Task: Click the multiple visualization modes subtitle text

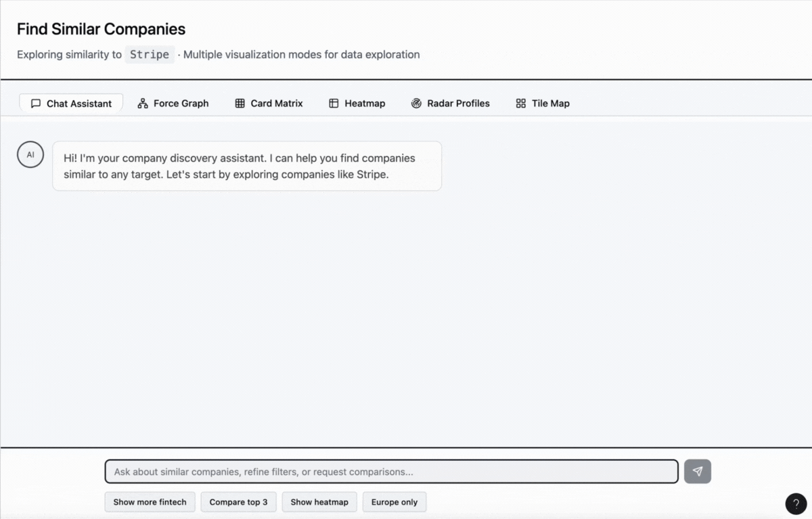Action: click(x=302, y=55)
